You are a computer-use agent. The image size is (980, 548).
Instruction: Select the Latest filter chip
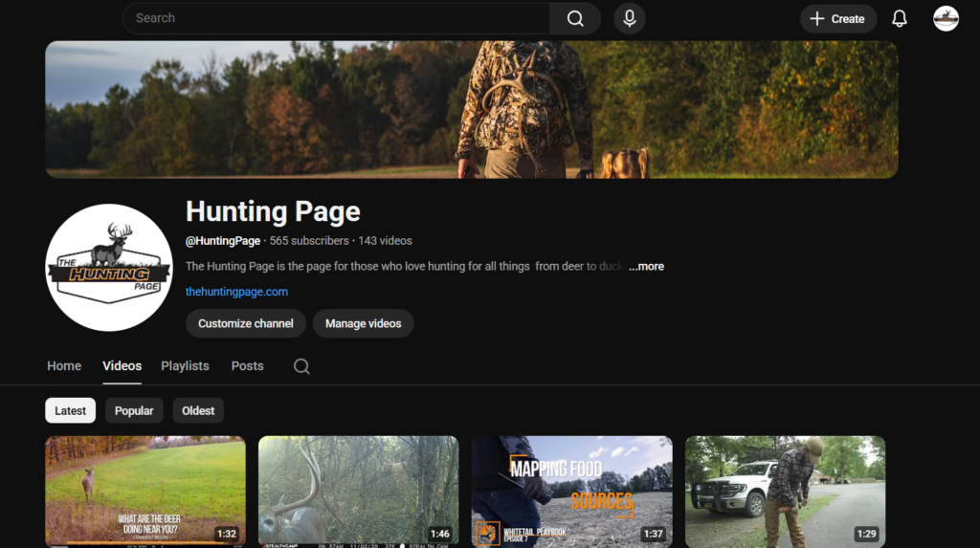[x=70, y=410]
